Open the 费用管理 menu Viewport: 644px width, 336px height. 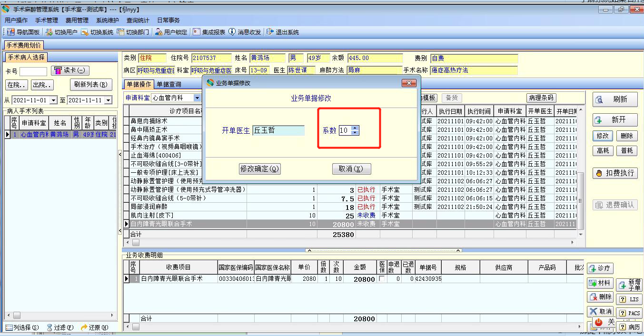pyautogui.click(x=77, y=20)
